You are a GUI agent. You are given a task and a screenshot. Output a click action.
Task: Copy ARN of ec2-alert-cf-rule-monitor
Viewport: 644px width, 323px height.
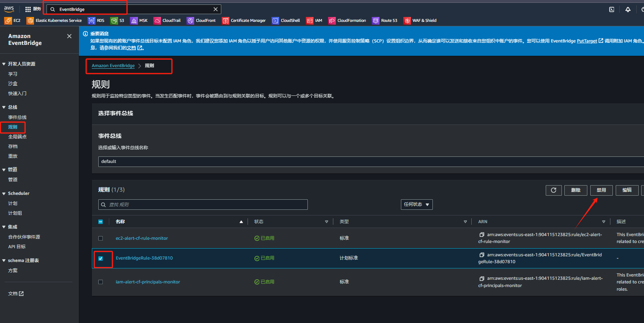(482, 234)
